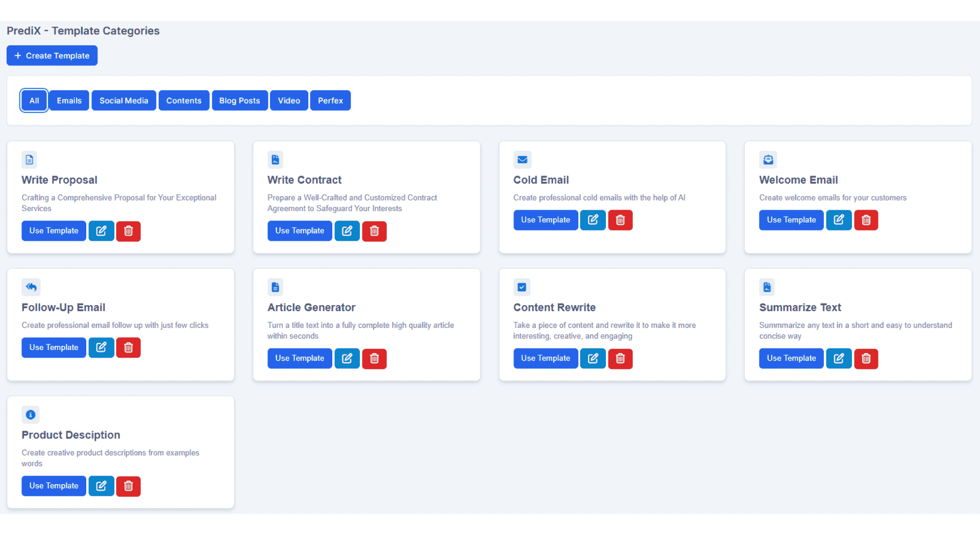This screenshot has height=551, width=980.
Task: Use the Welcome Email template
Action: click(791, 220)
